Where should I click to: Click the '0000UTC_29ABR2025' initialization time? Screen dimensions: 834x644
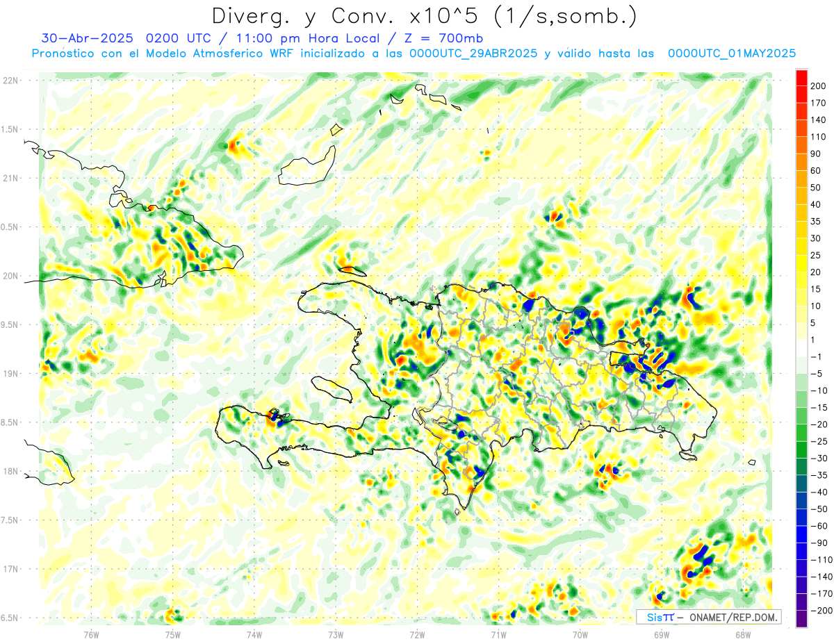473,53
